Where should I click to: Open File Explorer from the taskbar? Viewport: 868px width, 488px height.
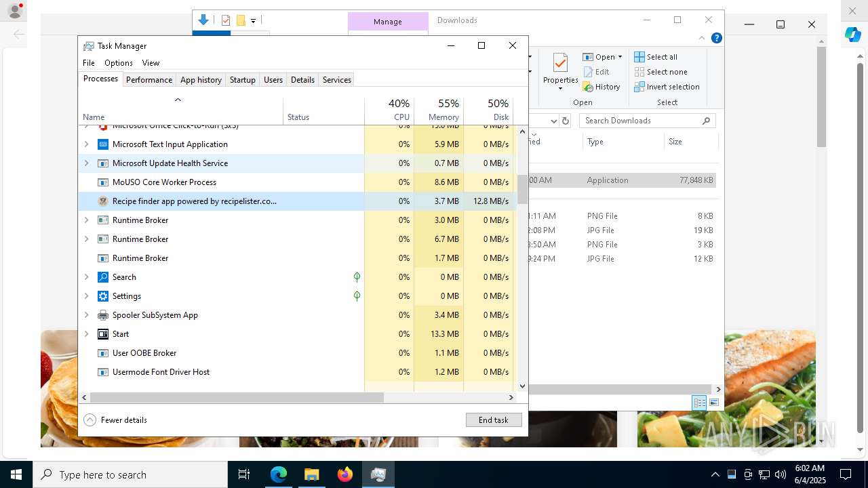pos(311,474)
